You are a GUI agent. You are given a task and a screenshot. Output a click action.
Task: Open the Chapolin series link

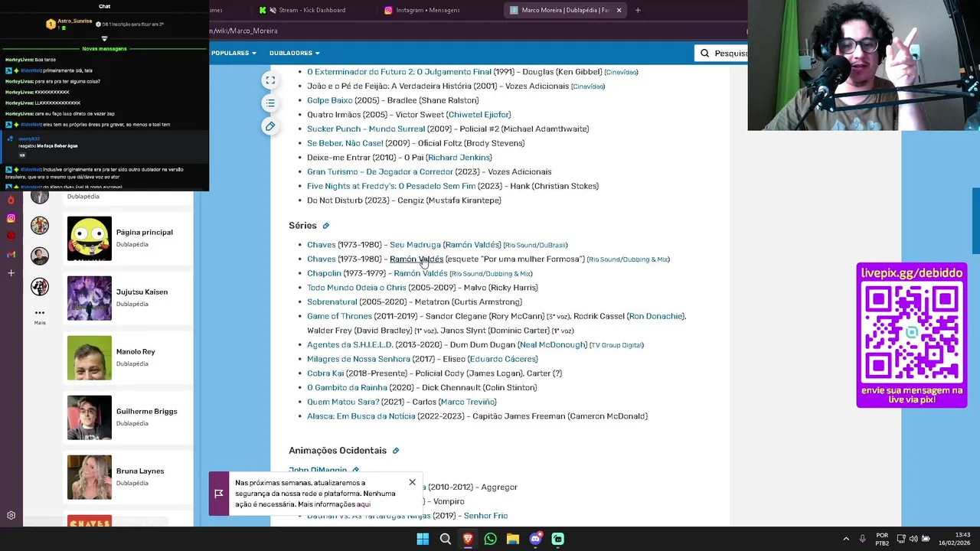[x=324, y=273]
